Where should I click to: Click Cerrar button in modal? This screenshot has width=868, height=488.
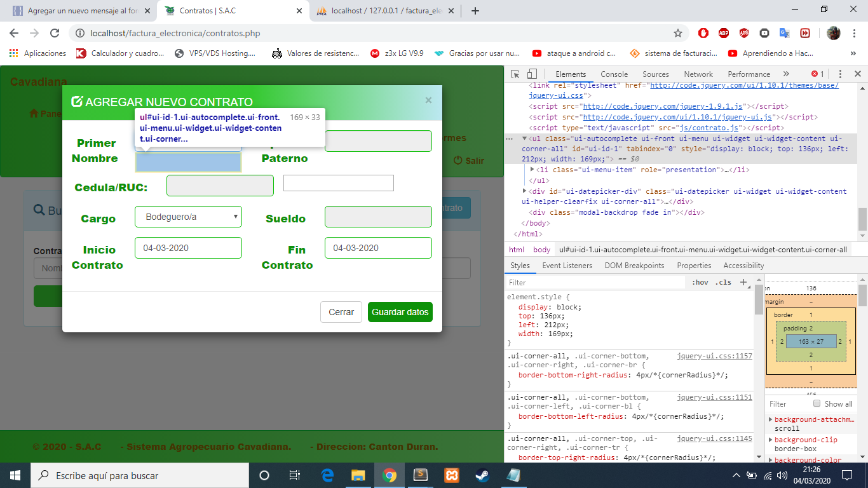(x=341, y=312)
